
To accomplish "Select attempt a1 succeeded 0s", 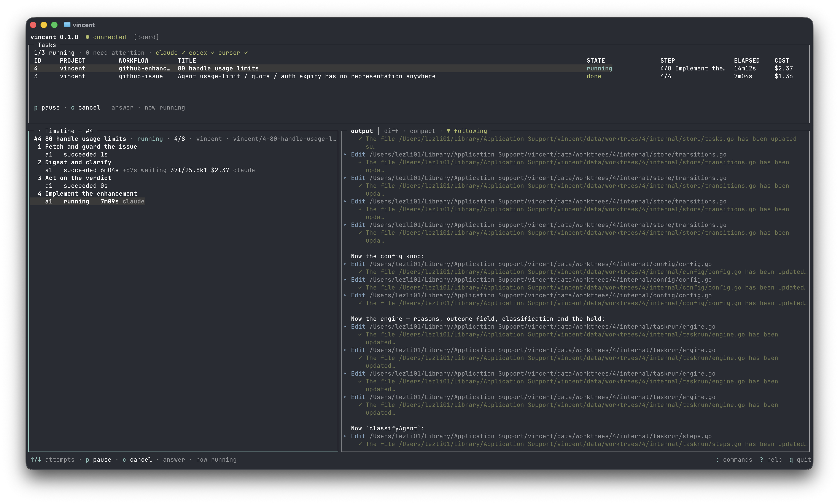I will coord(76,185).
